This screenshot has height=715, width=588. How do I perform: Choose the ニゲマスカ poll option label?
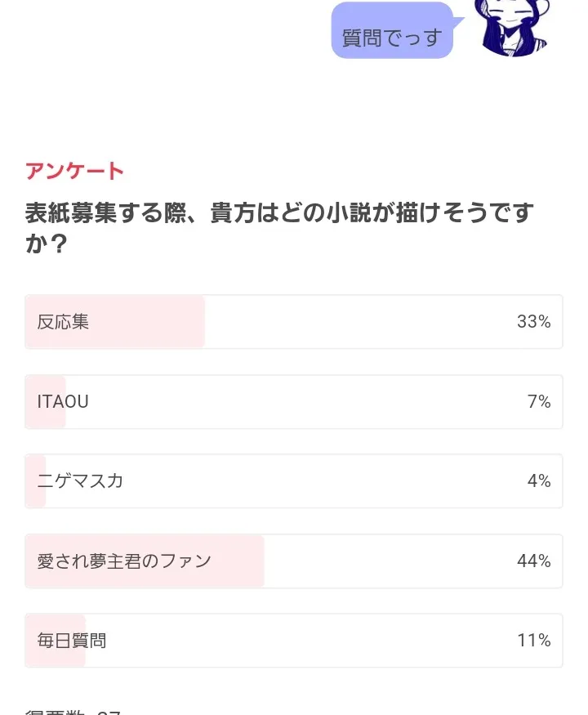(x=80, y=481)
